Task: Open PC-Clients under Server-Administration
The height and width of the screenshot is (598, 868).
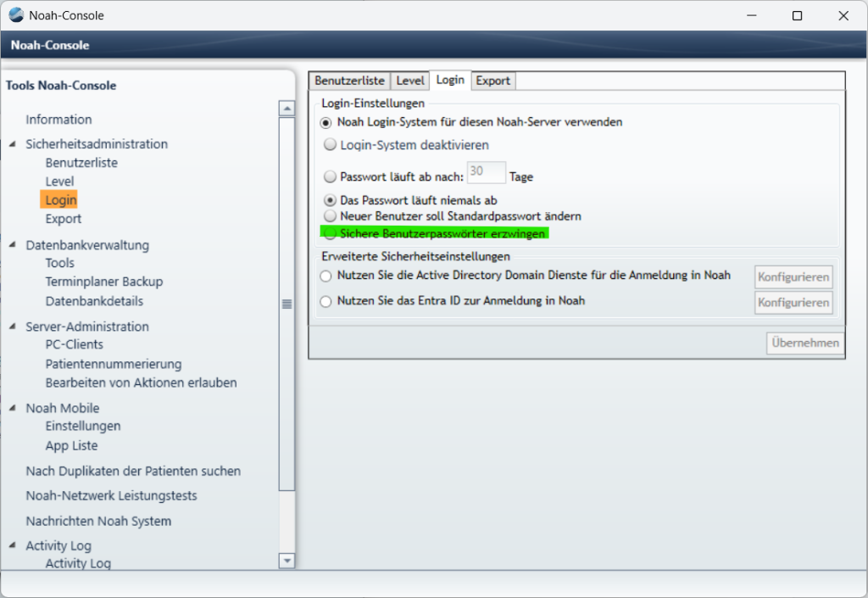Action: (75, 344)
